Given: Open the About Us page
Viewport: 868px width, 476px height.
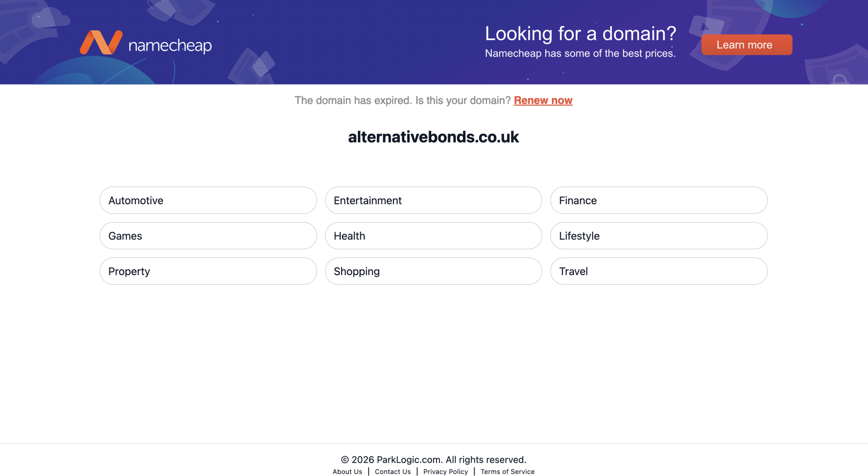Looking at the screenshot, I should pyautogui.click(x=347, y=472).
